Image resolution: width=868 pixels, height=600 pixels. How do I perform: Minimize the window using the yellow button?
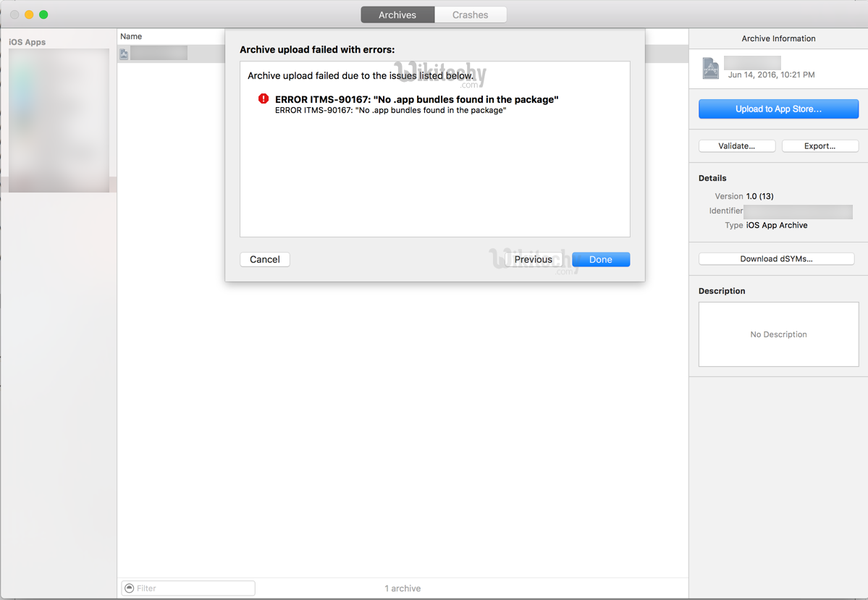coord(29,14)
